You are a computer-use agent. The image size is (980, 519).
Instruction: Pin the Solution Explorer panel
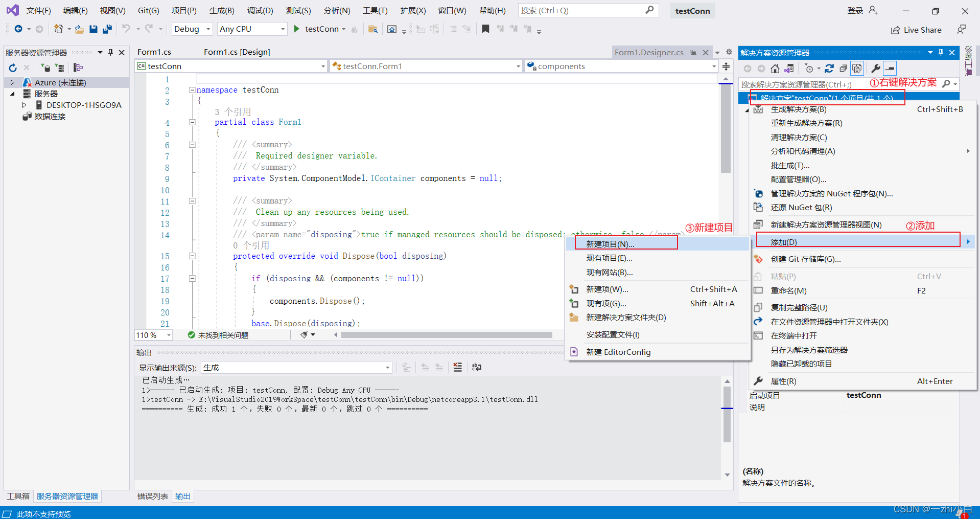tap(941, 53)
